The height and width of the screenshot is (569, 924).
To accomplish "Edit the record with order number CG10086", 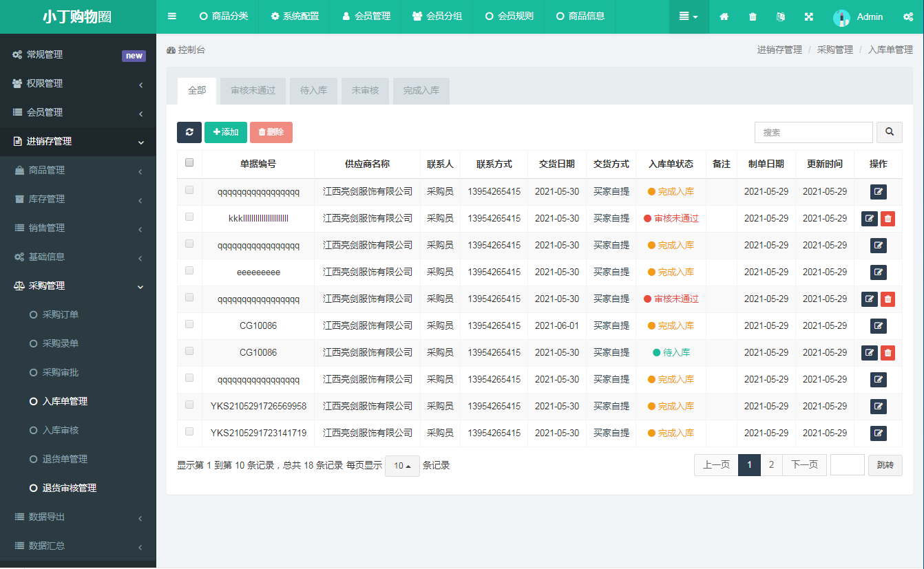I will pyautogui.click(x=878, y=325).
